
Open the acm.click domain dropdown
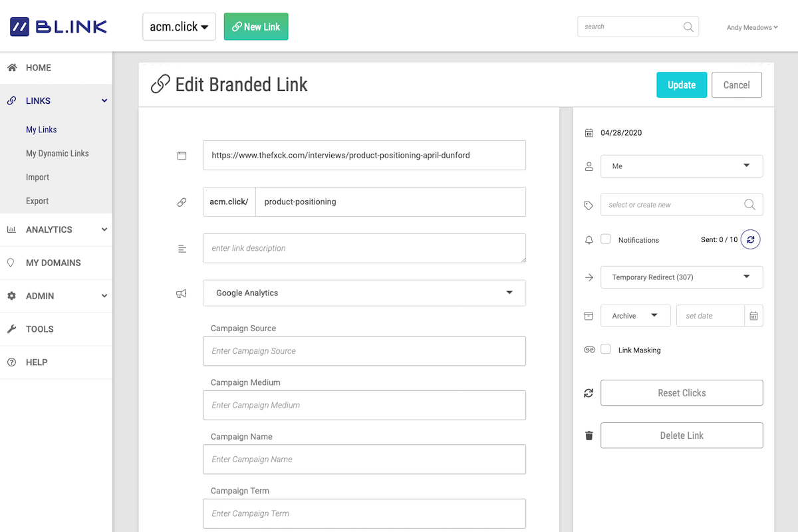point(179,27)
